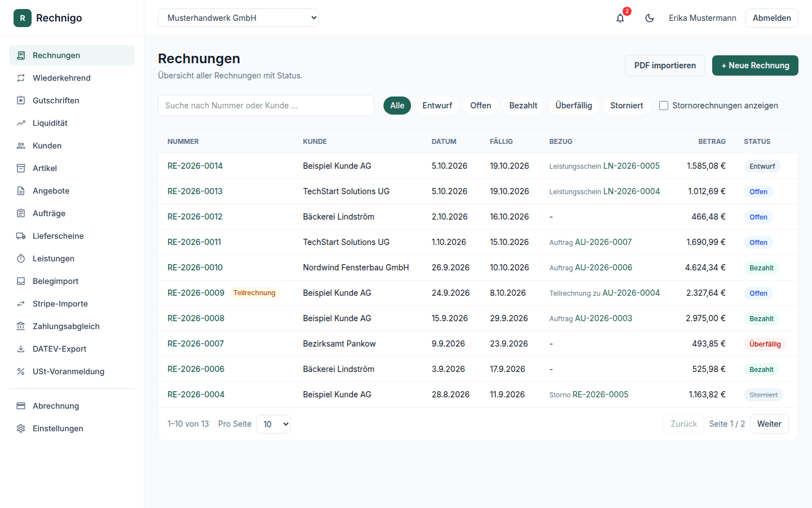Open the Musterhandwerk GmbH company dropdown
The width and height of the screenshot is (812, 508).
pyautogui.click(x=239, y=18)
